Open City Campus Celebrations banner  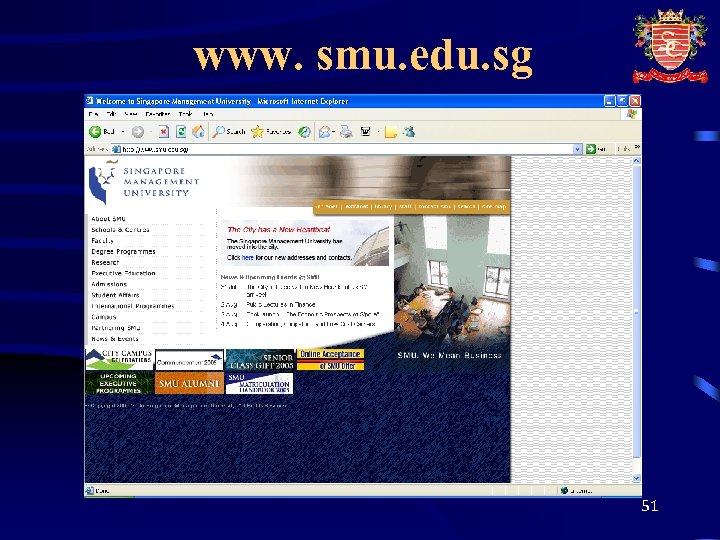(x=119, y=359)
